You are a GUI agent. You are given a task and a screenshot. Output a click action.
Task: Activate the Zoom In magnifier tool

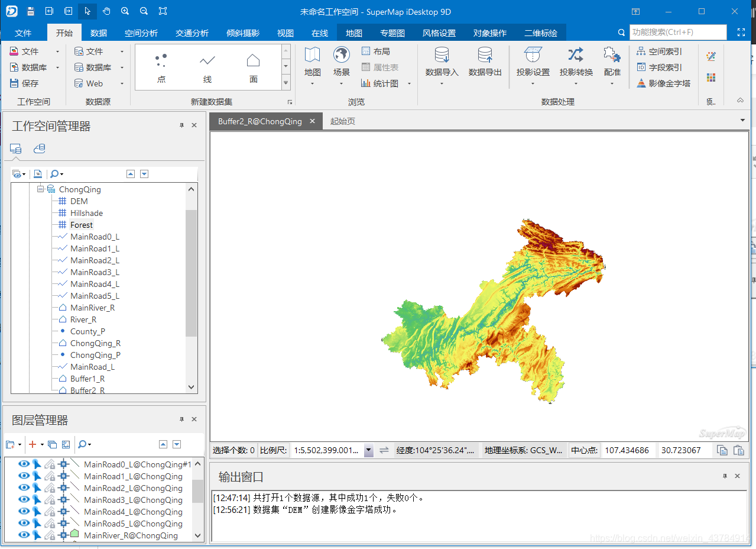click(125, 11)
